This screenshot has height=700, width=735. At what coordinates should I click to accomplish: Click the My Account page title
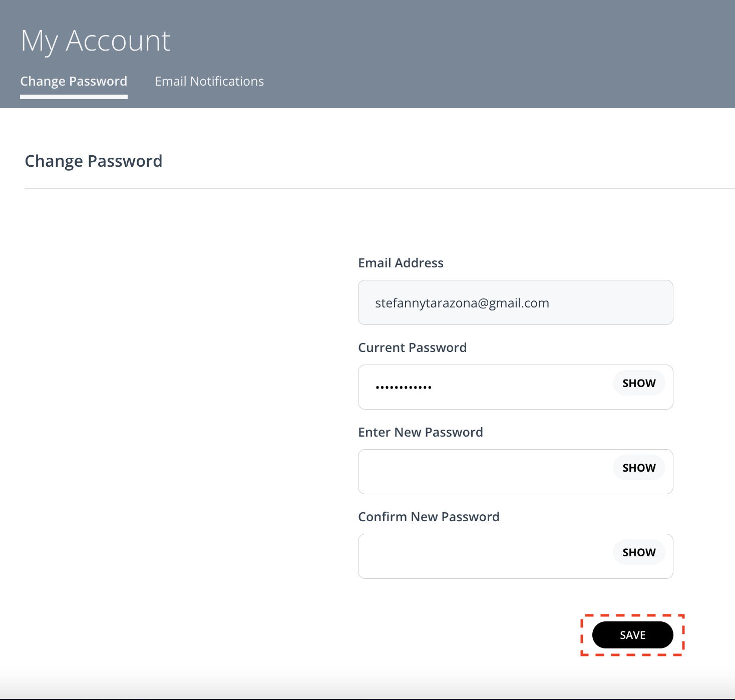tap(96, 40)
